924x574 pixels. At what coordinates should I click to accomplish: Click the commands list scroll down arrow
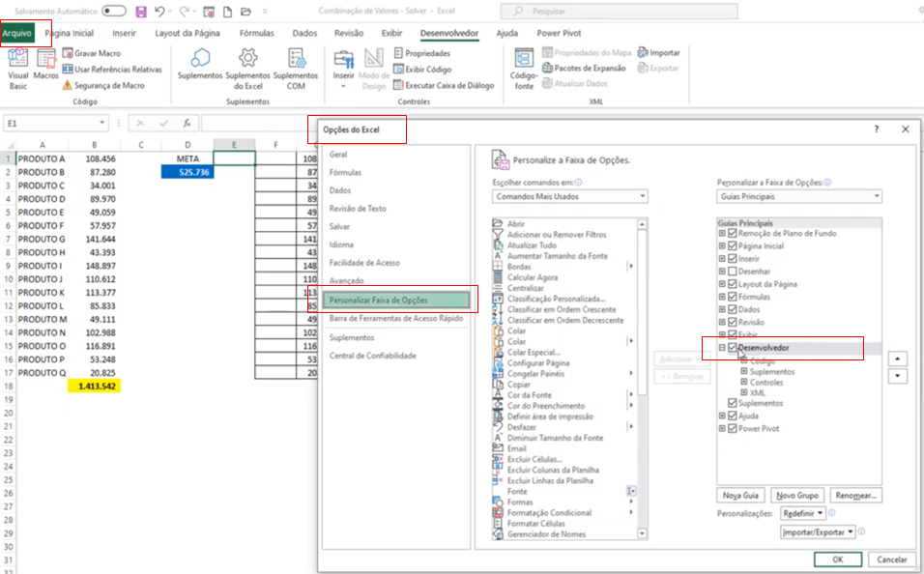(642, 534)
